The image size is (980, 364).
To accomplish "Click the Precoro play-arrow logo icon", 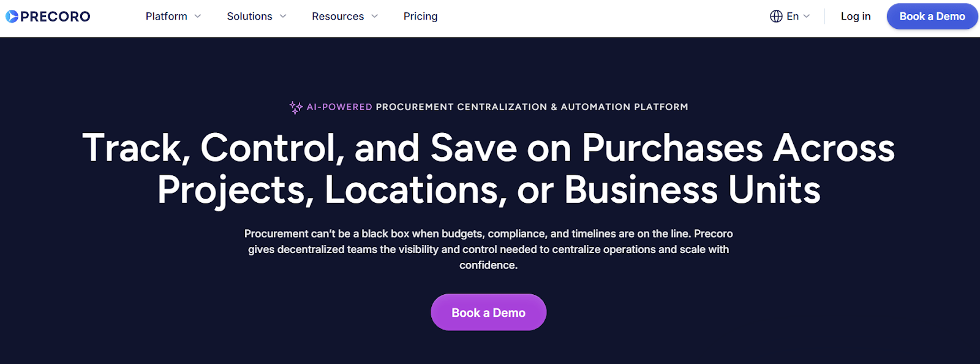I will [x=12, y=17].
